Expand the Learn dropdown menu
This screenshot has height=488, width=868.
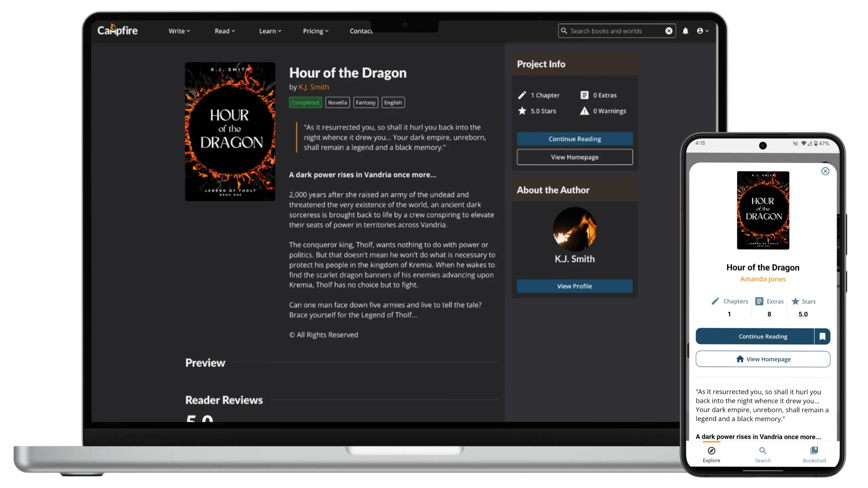pyautogui.click(x=270, y=31)
